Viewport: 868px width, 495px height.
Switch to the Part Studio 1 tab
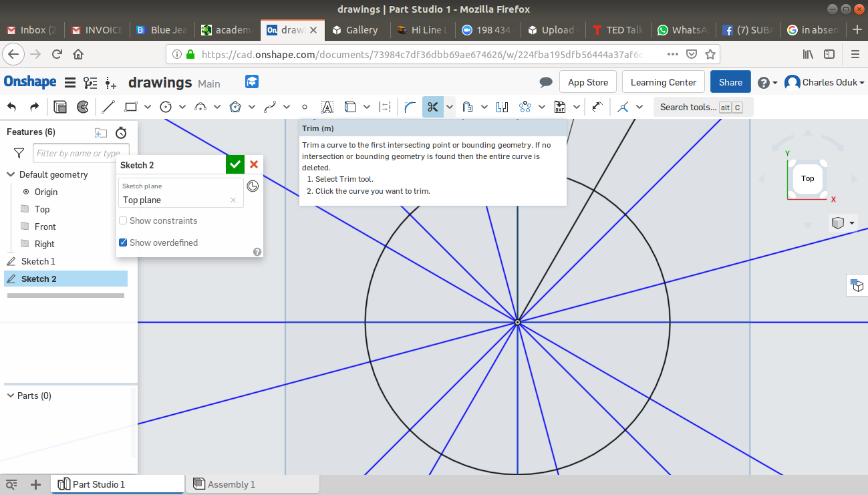[x=118, y=484]
